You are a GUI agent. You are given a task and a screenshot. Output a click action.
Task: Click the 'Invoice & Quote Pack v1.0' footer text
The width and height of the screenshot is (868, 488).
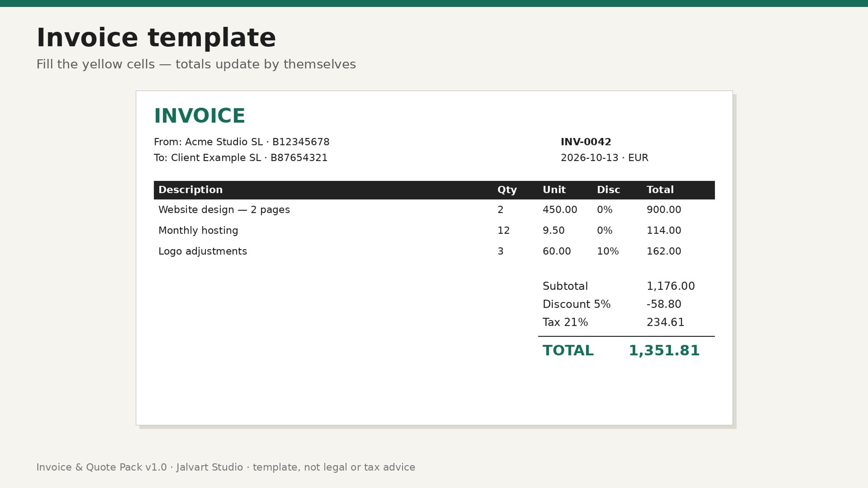(x=225, y=467)
